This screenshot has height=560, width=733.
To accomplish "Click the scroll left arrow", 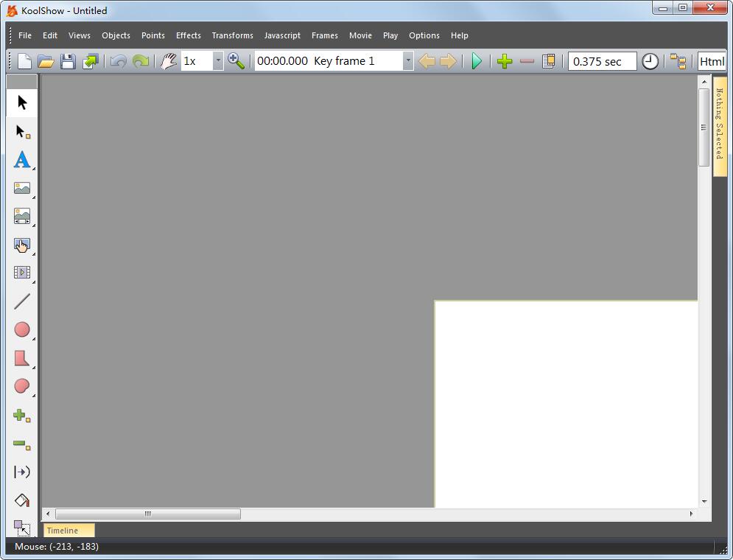I will 48,514.
